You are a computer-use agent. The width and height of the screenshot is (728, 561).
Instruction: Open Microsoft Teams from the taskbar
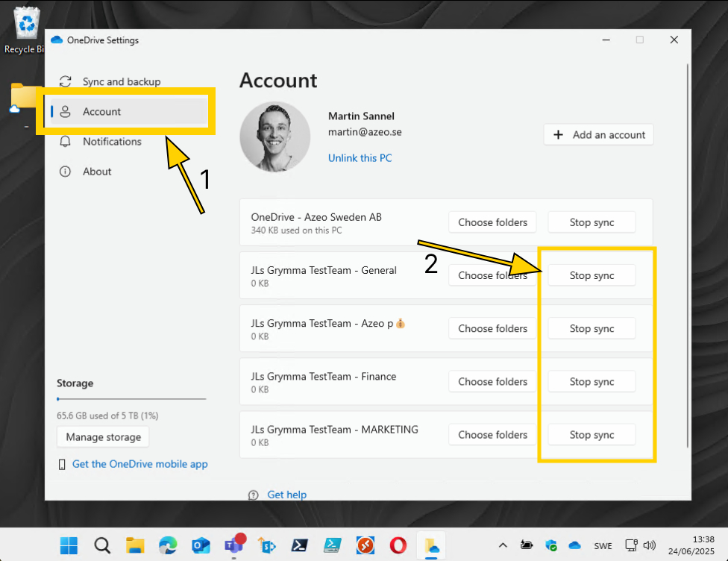tap(234, 545)
